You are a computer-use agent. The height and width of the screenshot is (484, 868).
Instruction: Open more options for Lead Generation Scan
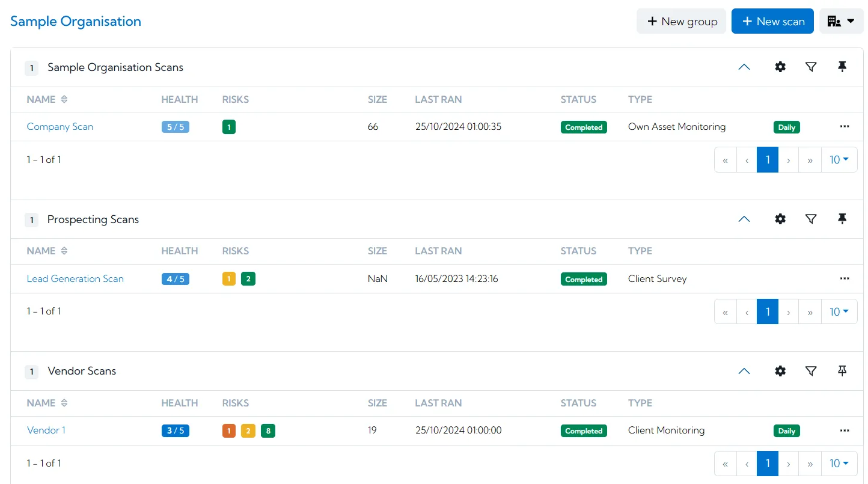pos(845,279)
